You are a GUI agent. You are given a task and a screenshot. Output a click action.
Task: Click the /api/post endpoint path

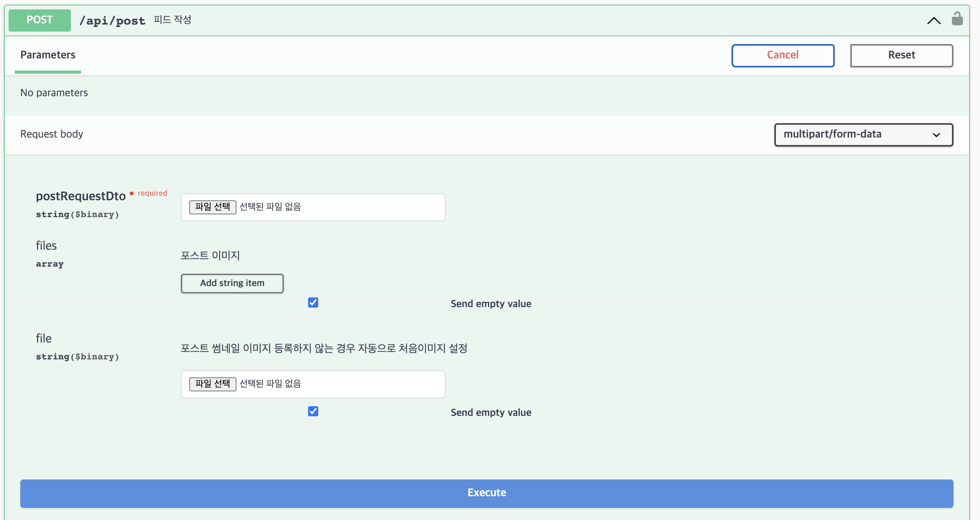pos(112,21)
